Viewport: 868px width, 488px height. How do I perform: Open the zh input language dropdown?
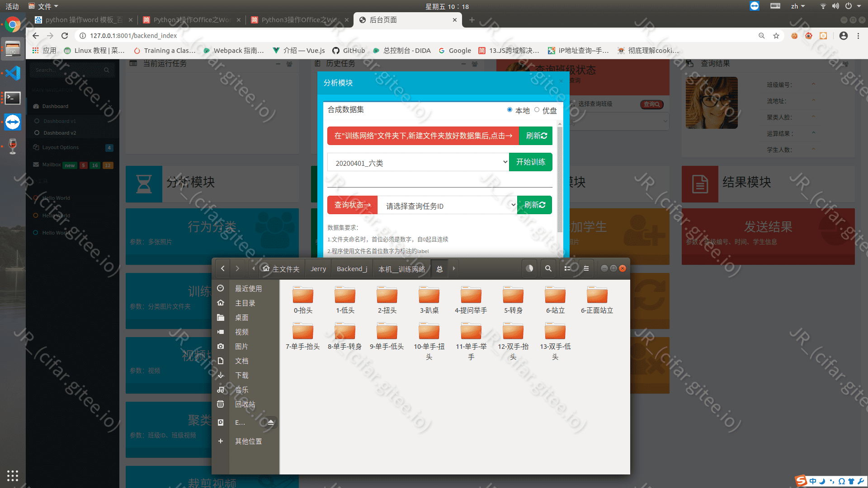pyautogui.click(x=798, y=6)
